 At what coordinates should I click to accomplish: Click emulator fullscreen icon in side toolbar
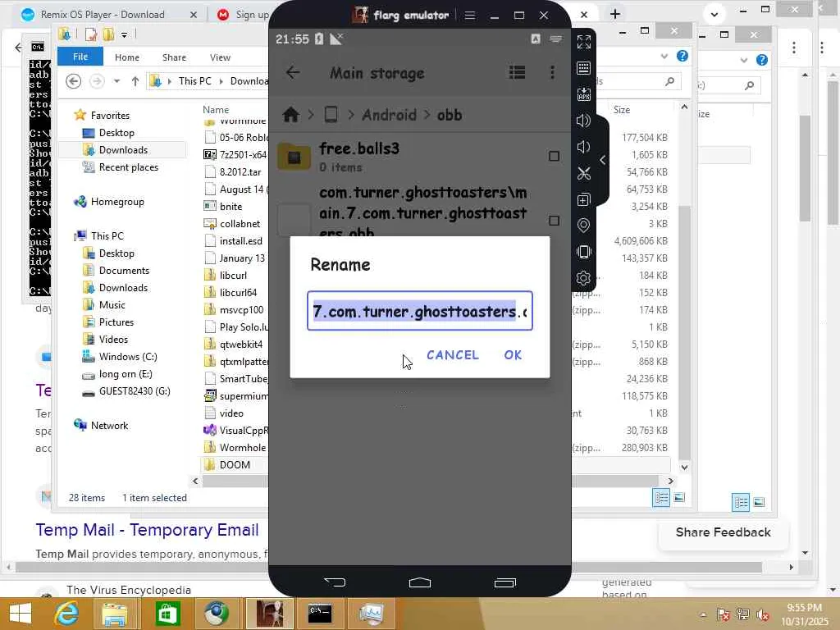(584, 43)
